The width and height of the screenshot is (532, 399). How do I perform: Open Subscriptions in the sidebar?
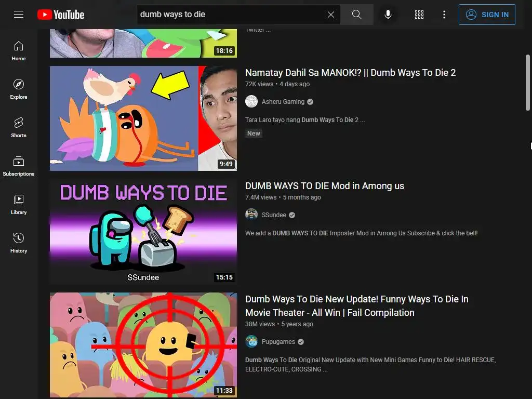19,166
